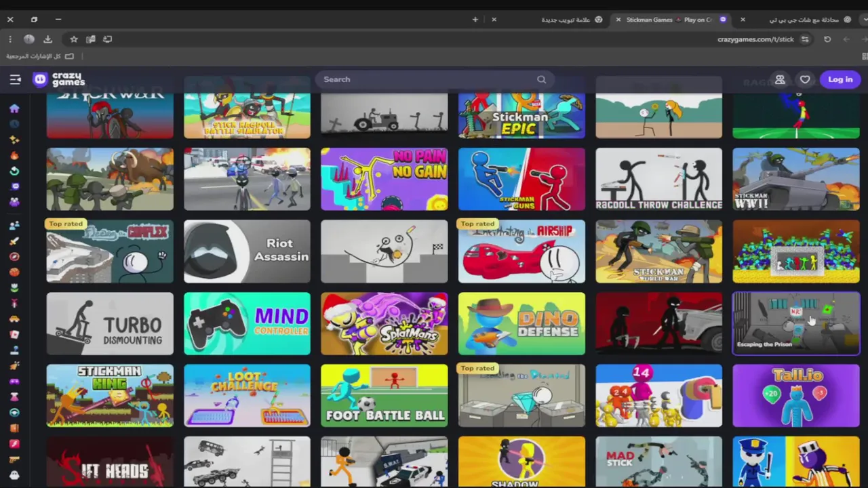Open a new tab with the plus button

pyautogui.click(x=475, y=20)
